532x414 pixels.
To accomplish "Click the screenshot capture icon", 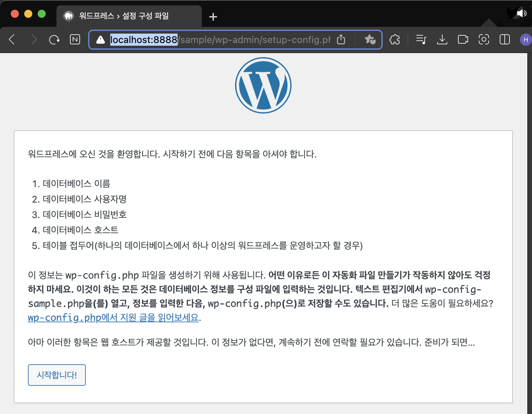I will click(484, 40).
